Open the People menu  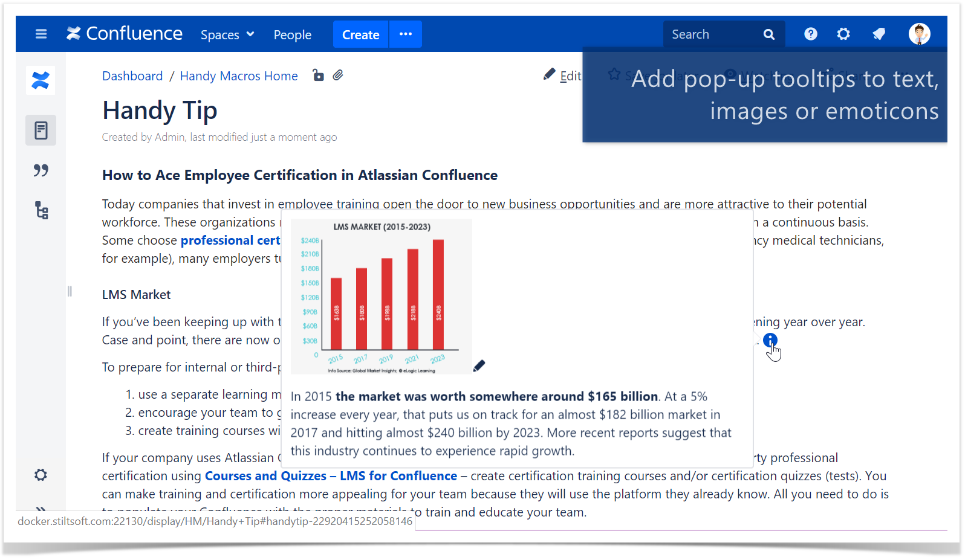[293, 34]
